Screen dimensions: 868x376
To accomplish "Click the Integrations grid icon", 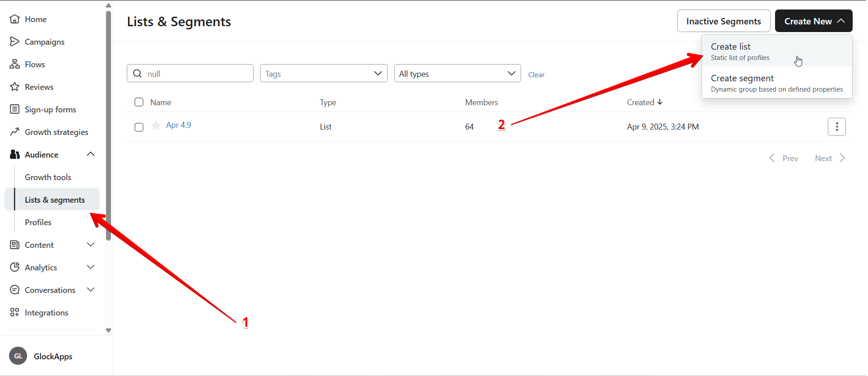I will click(15, 312).
